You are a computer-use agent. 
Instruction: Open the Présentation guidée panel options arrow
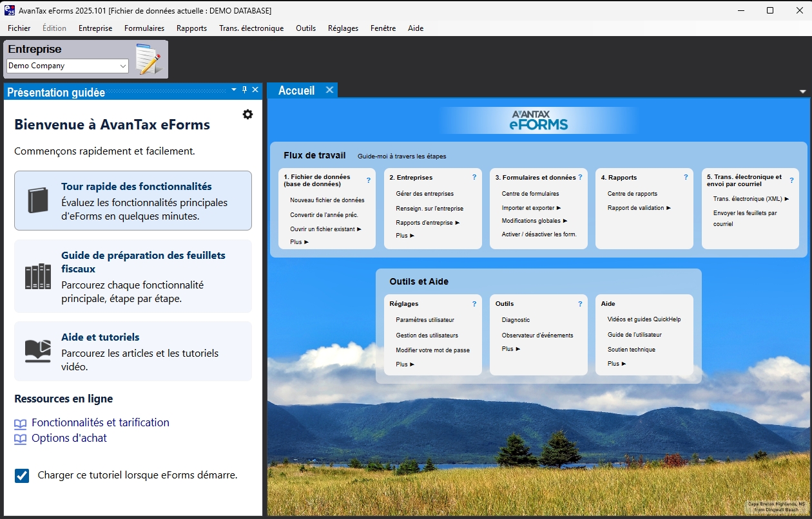(x=234, y=90)
